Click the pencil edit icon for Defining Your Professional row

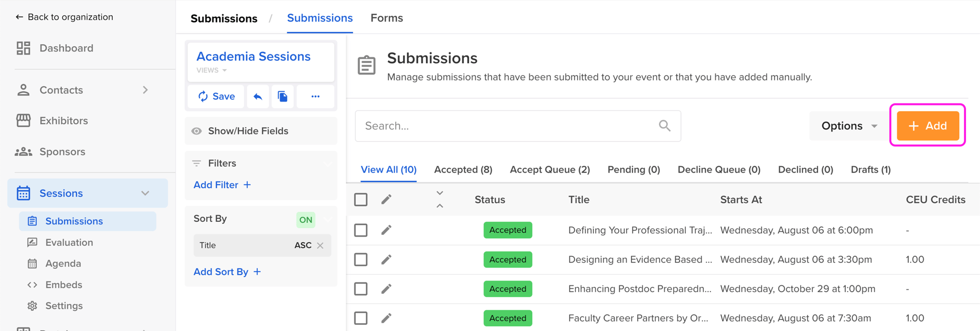point(386,230)
